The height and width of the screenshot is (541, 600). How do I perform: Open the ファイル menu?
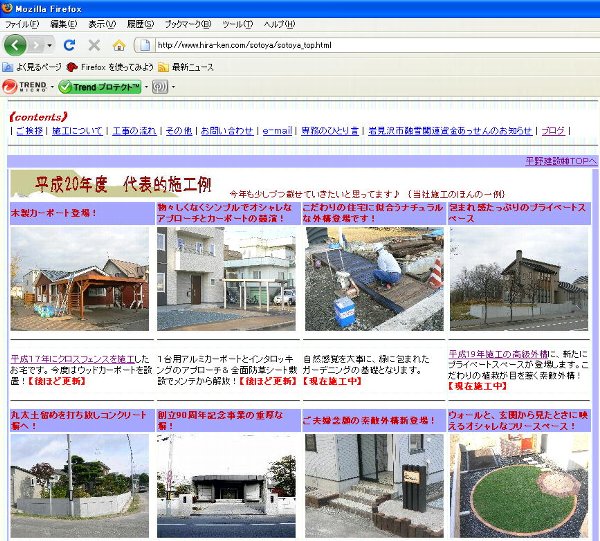tap(22, 24)
